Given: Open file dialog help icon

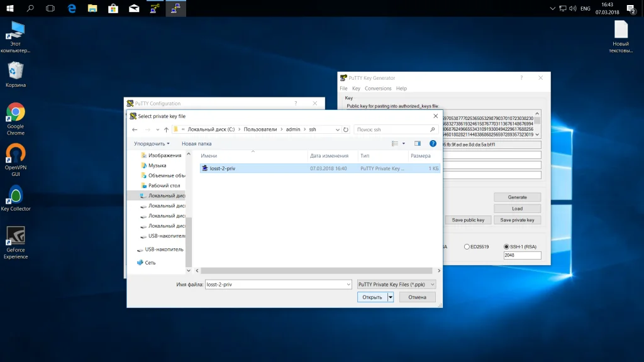Looking at the screenshot, I should (433, 143).
